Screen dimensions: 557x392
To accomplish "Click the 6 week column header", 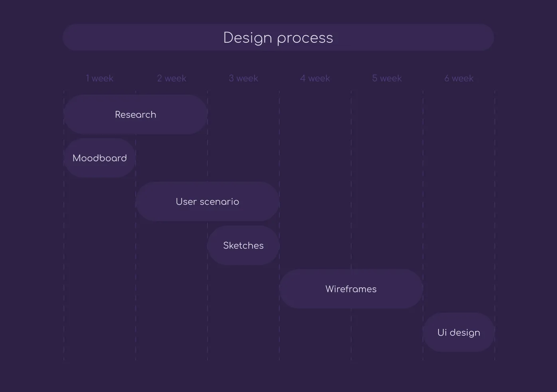I will click(x=459, y=78).
